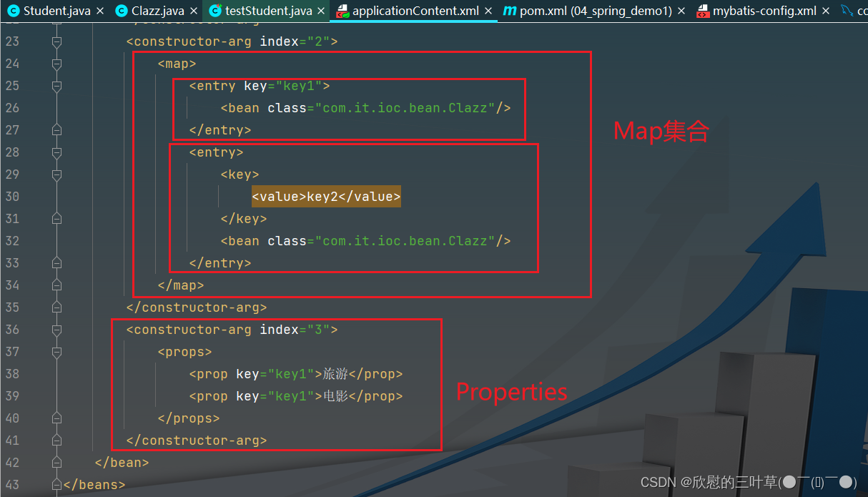This screenshot has width=868, height=497.
Task: Click fold end marker at line 40
Action: [x=56, y=418]
